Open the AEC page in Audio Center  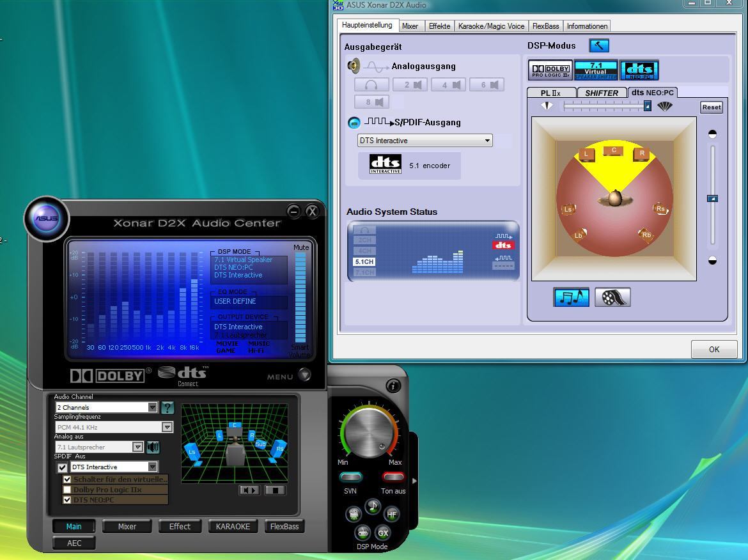(x=74, y=543)
